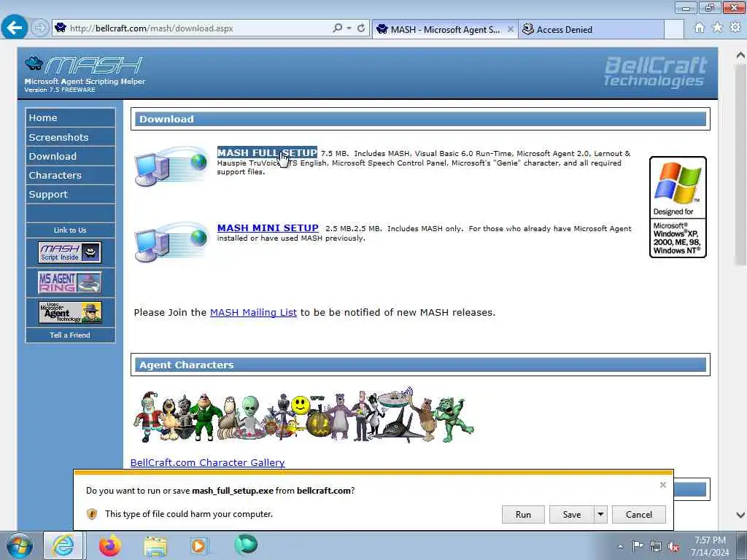The height and width of the screenshot is (560, 747).
Task: Go back with the browser Back arrow
Action: pos(15,28)
